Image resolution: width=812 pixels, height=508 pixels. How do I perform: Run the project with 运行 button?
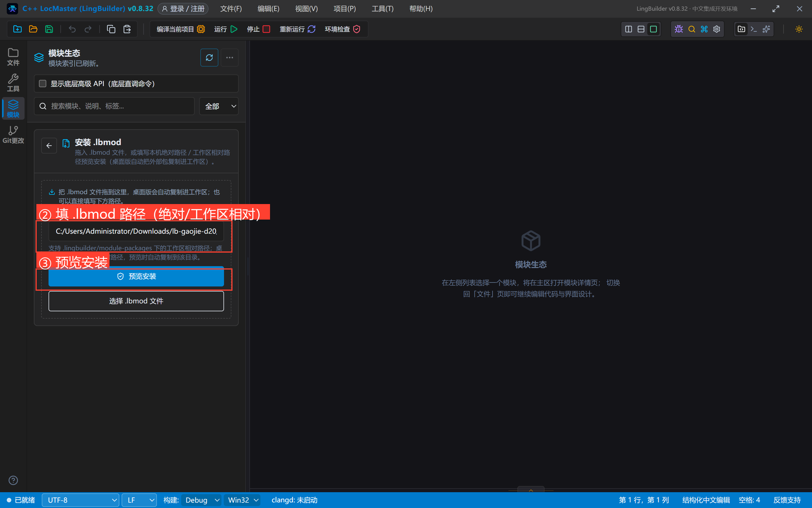(x=226, y=29)
